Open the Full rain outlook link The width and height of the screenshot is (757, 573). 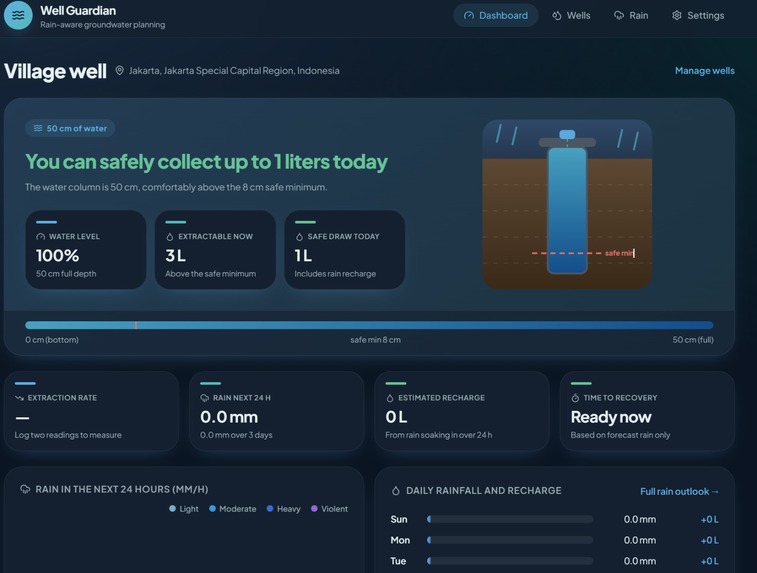tap(679, 491)
